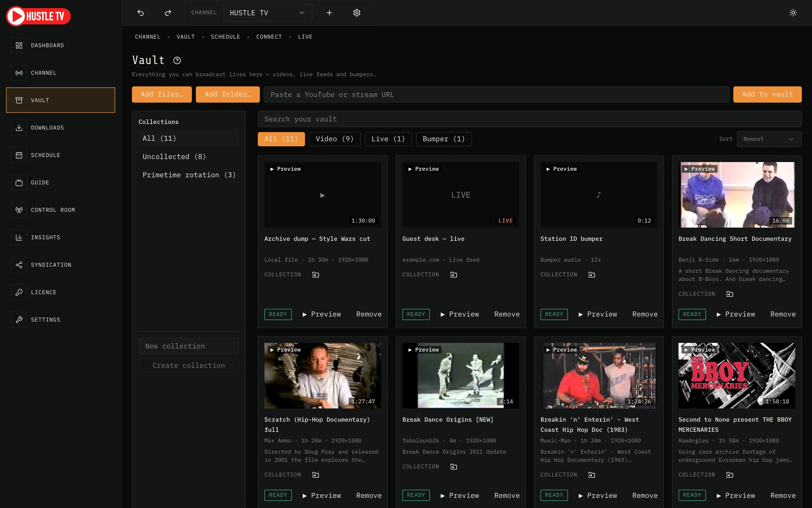Go to CONNECT in the breadcrumb steps
This screenshot has height=508, width=812.
[x=269, y=37]
